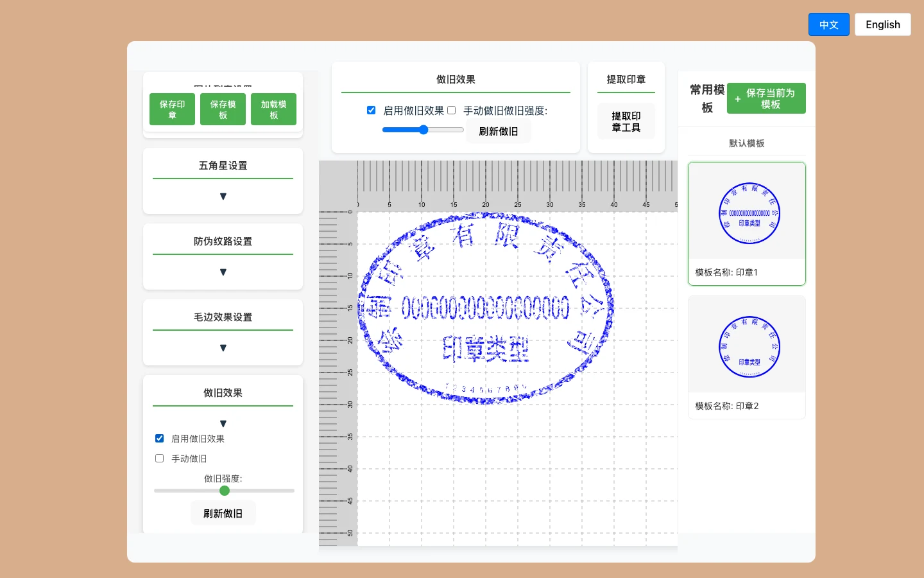This screenshot has width=924, height=578.
Task: Collapse the left sidebar 做旧效果 section arrow
Action: pyautogui.click(x=223, y=424)
